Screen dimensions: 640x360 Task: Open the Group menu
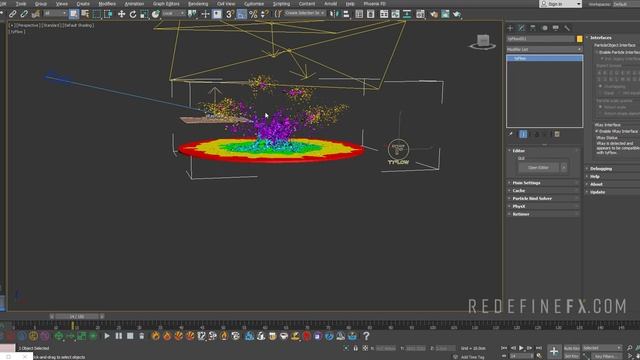click(40, 4)
